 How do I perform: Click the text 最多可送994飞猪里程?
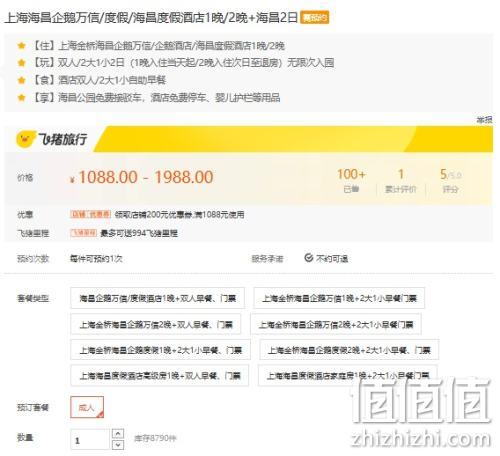tap(139, 233)
